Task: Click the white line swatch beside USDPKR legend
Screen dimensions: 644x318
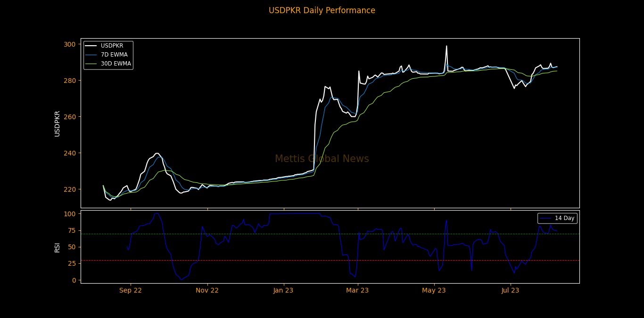Action: [x=91, y=46]
